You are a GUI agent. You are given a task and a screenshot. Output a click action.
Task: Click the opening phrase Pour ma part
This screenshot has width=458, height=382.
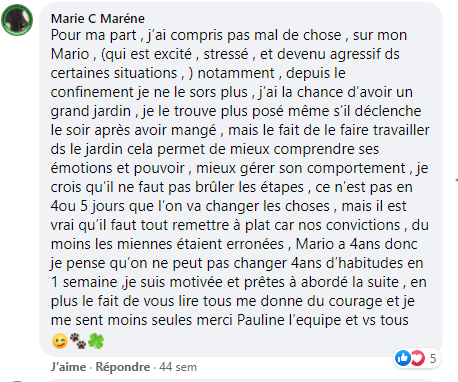tap(94, 35)
